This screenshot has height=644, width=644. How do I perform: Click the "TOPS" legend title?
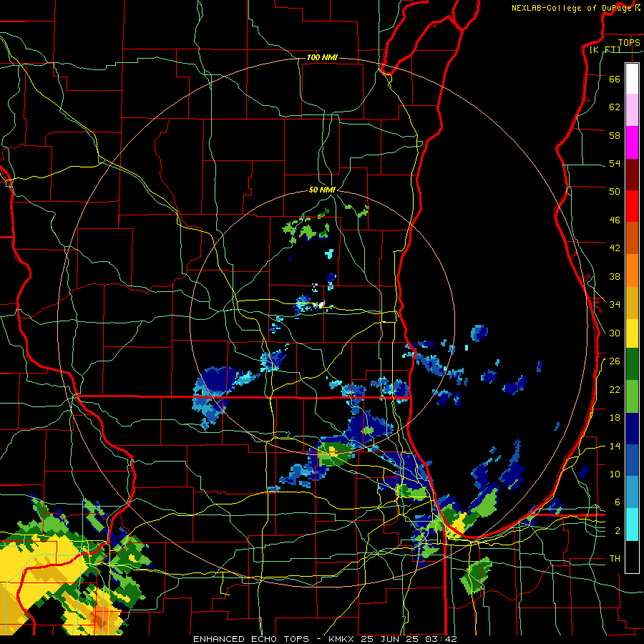coord(629,42)
